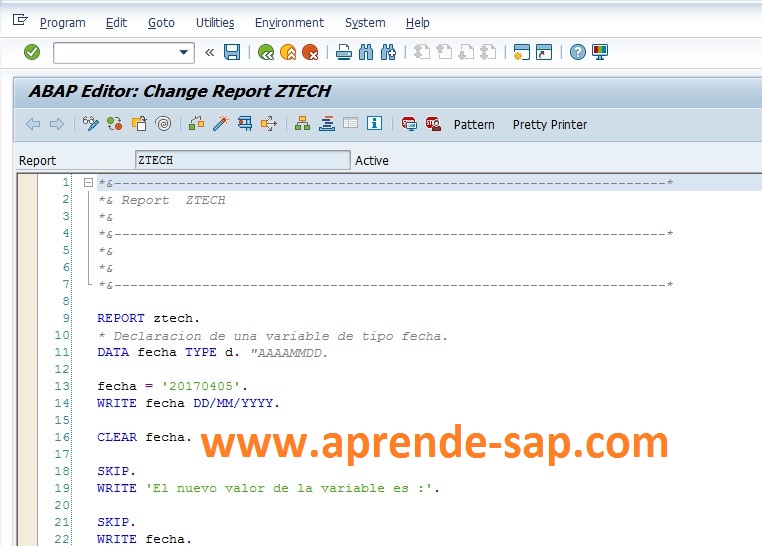The image size is (762, 546).
Task: Click the Find Next binoculars icon
Action: (x=388, y=52)
